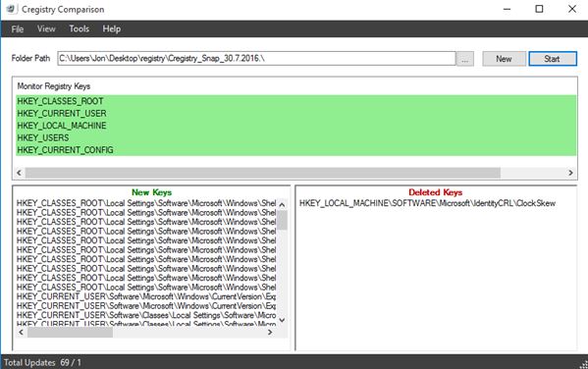Browse for folder with the ellipsis button
The image size is (588, 369).
tap(465, 59)
